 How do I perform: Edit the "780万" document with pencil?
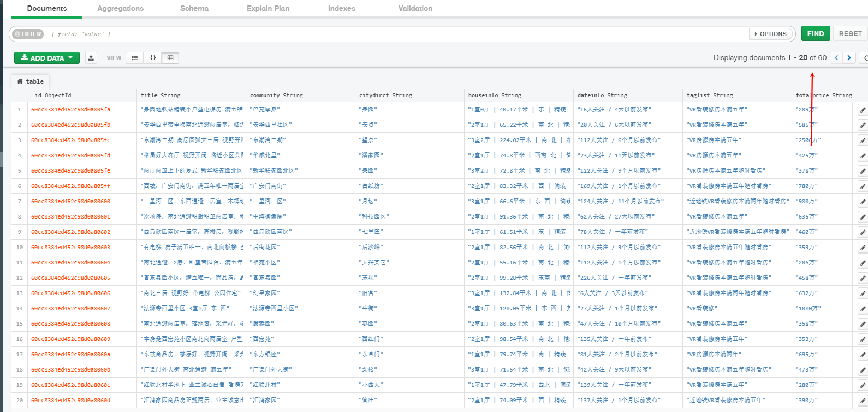click(863, 186)
